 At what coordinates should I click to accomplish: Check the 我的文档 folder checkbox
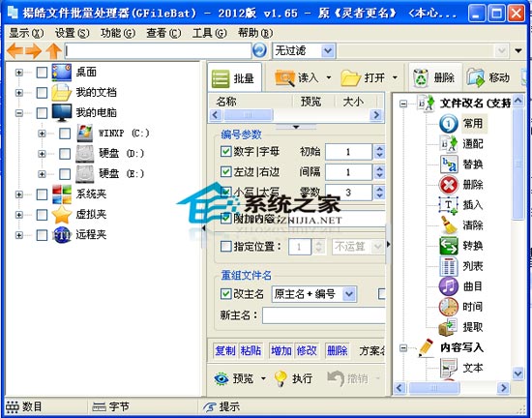pyautogui.click(x=42, y=92)
